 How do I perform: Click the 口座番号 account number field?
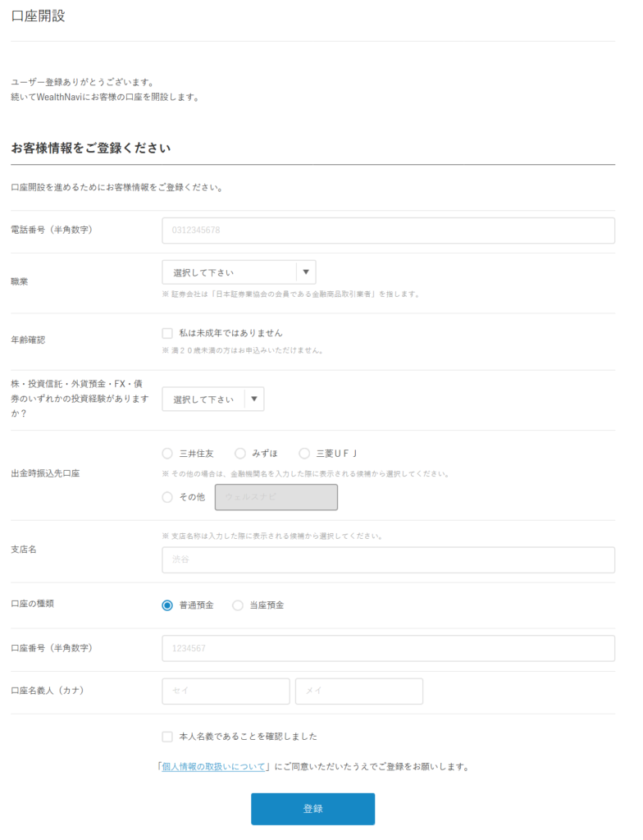click(x=388, y=648)
